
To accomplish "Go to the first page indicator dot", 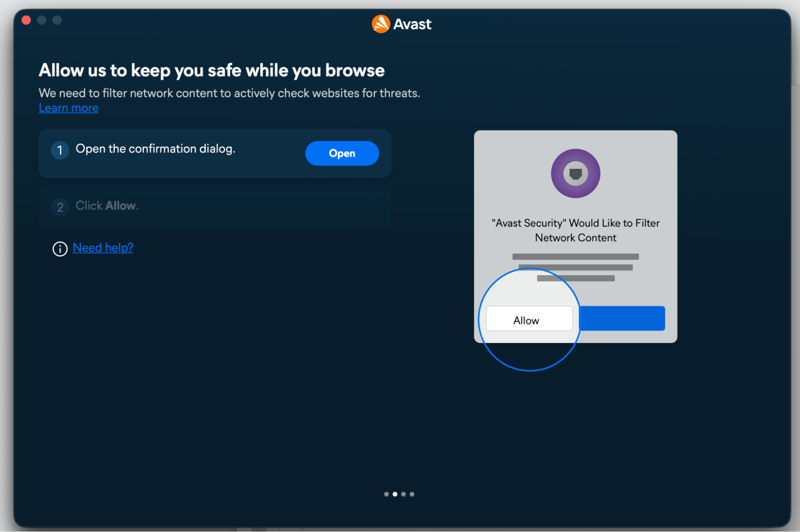I will point(386,494).
